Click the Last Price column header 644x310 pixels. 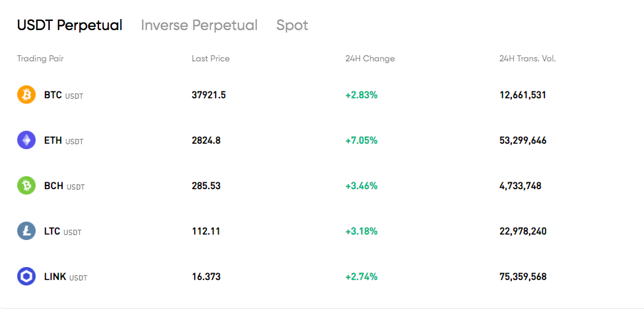pos(211,59)
